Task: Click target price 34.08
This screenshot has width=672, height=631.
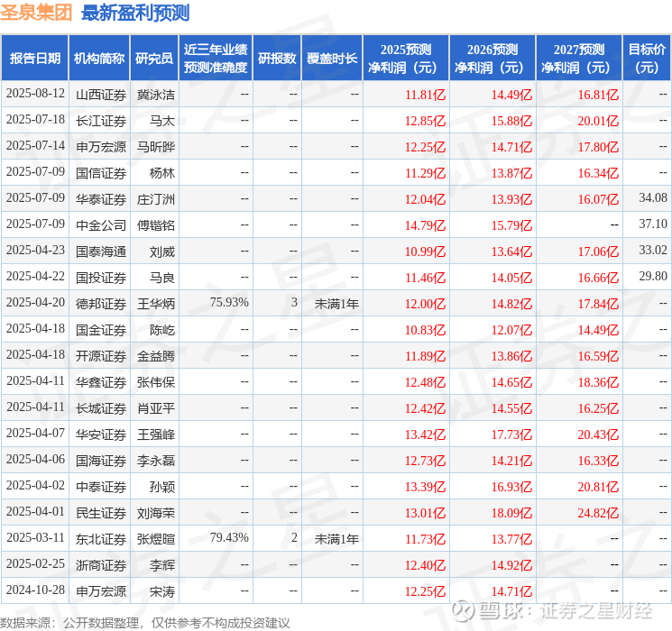Action: [653, 197]
